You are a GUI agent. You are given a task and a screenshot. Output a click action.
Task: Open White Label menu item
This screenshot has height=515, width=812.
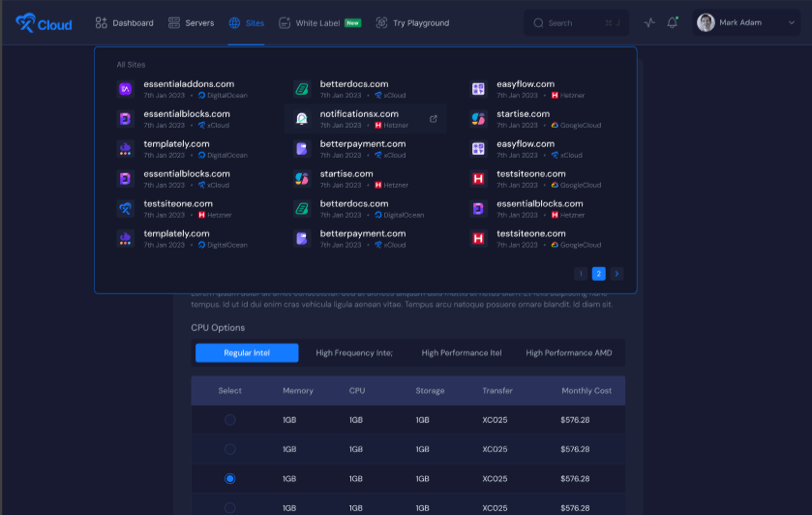(x=319, y=23)
